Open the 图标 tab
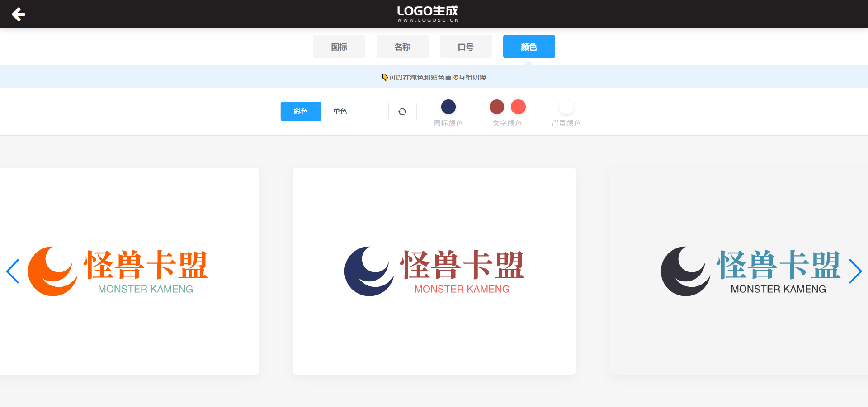The width and height of the screenshot is (868, 407). coord(339,47)
